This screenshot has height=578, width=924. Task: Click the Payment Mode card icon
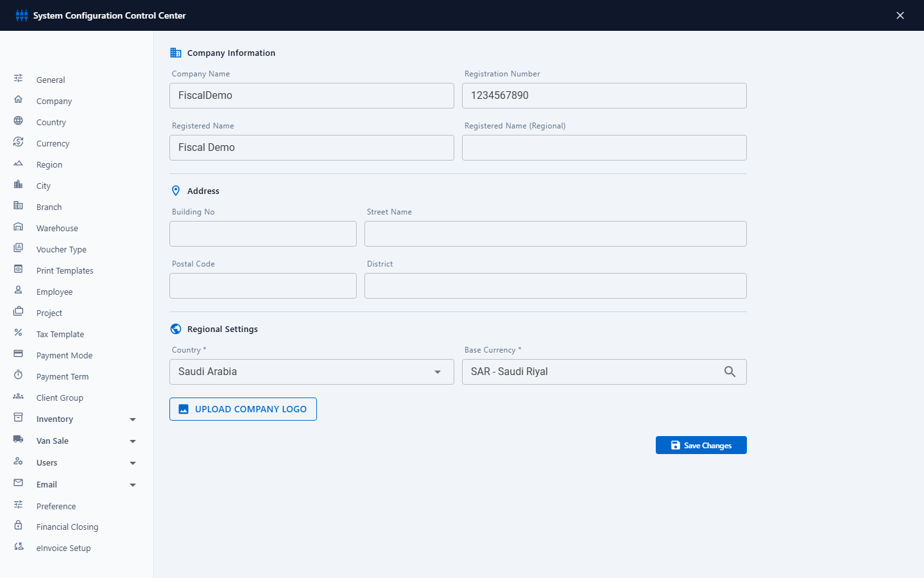coord(18,354)
